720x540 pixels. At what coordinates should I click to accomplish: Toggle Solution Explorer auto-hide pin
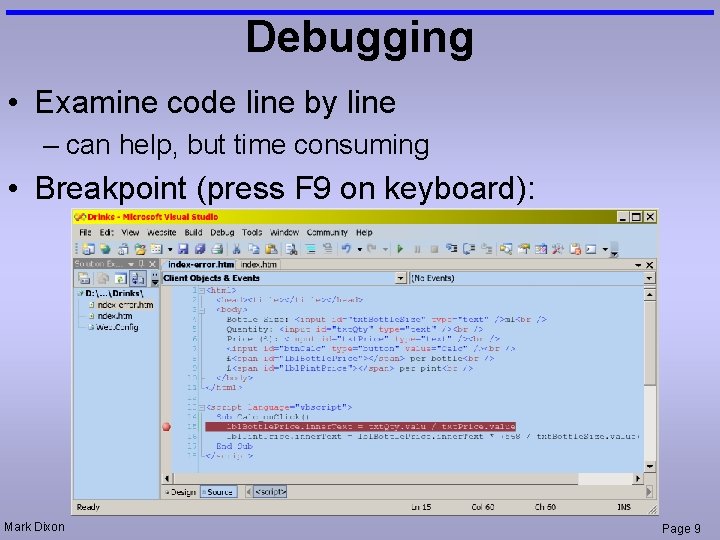pyautogui.click(x=141, y=264)
